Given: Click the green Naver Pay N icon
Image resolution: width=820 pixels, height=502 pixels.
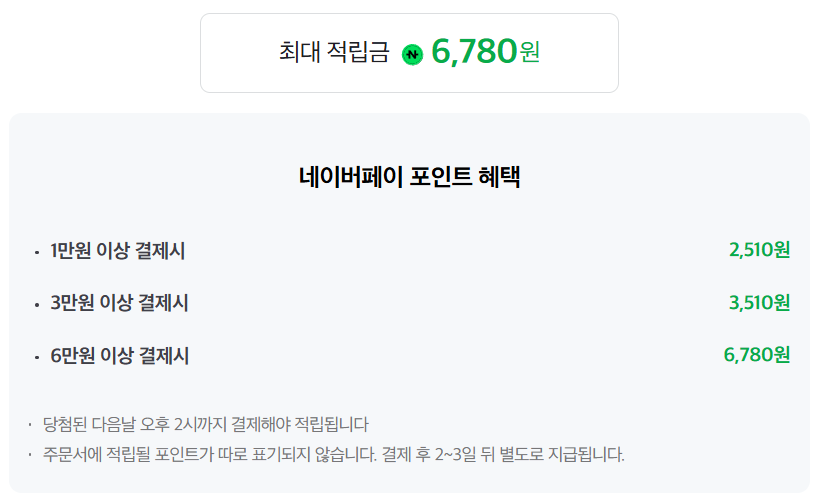Looking at the screenshot, I should tap(412, 54).
